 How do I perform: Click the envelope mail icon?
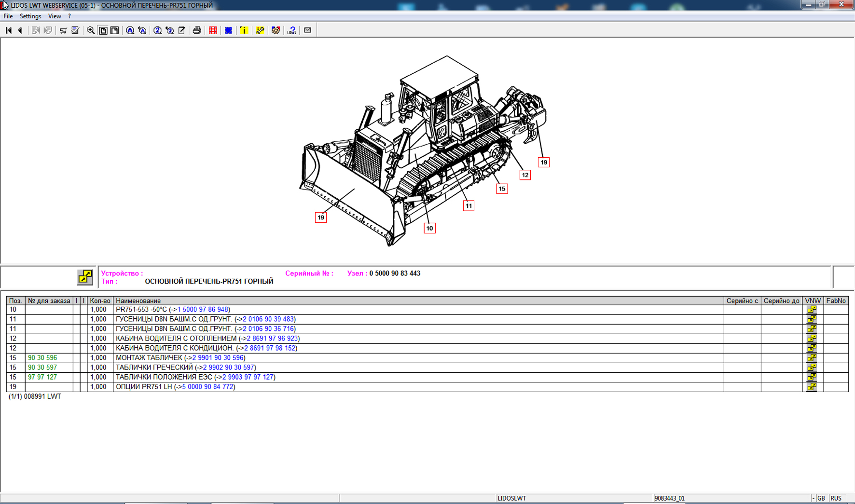pyautogui.click(x=308, y=30)
